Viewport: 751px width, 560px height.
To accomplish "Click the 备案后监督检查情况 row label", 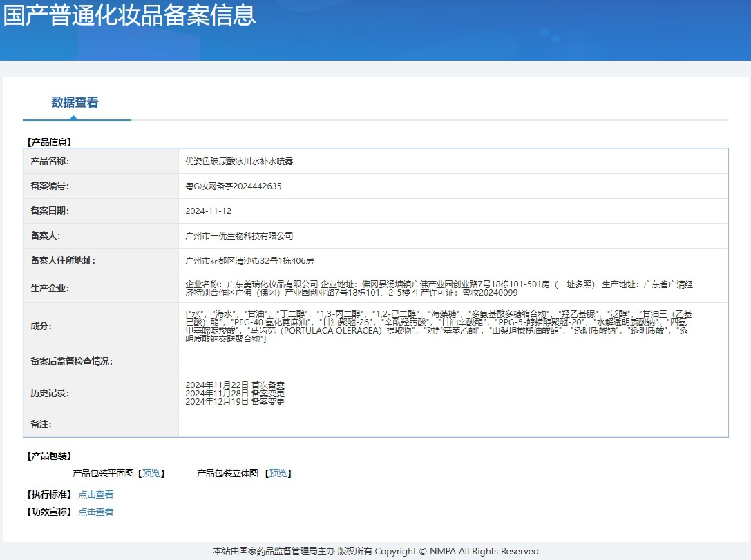I will tap(71, 361).
